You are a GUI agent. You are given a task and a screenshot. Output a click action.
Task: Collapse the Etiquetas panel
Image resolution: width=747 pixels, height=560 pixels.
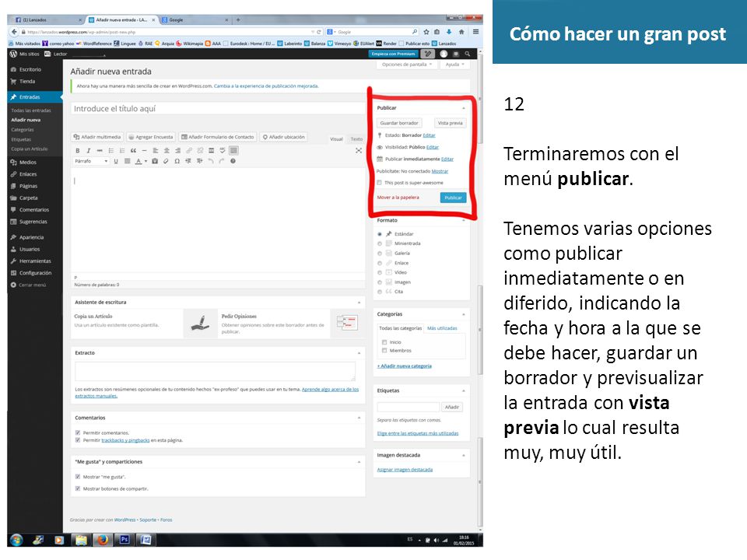point(464,390)
